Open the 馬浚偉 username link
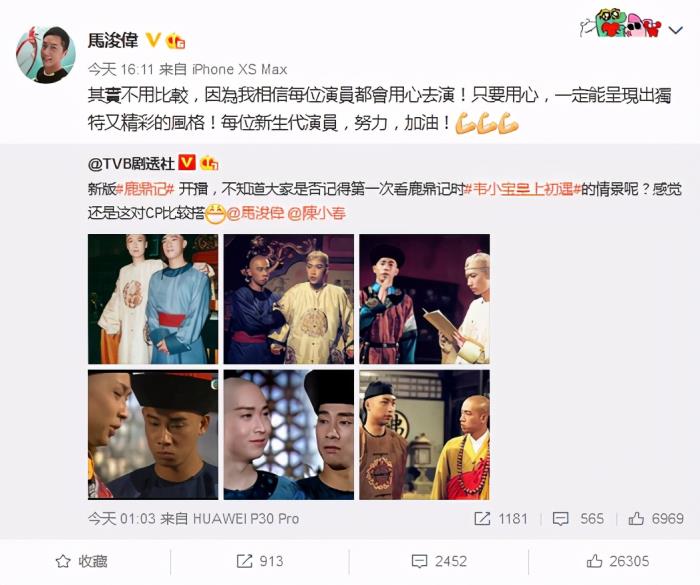The height and width of the screenshot is (585, 700). click(x=113, y=41)
